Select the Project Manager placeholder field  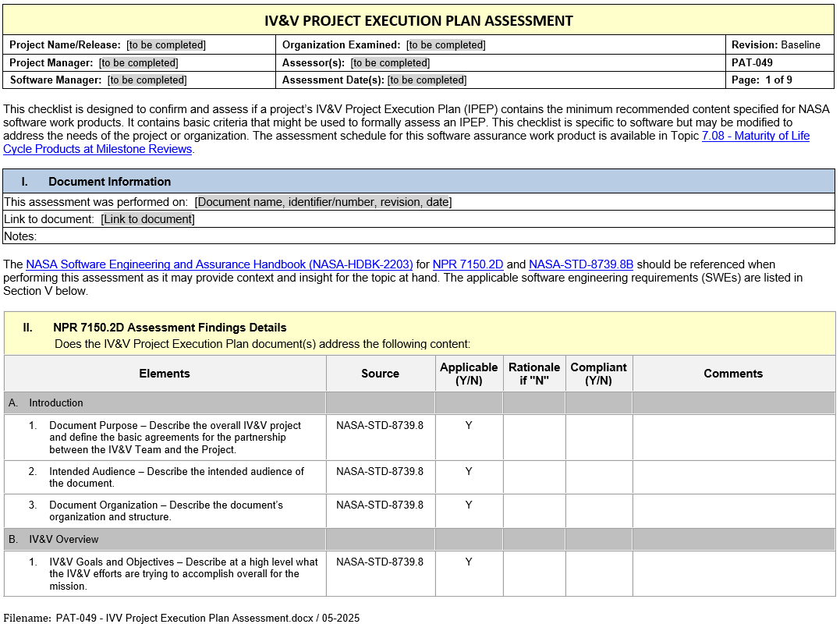[138, 62]
